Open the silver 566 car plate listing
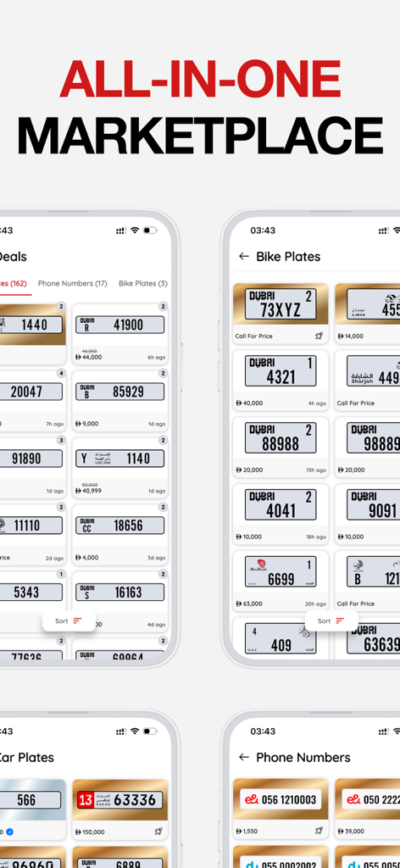The image size is (400, 868). coord(33,810)
